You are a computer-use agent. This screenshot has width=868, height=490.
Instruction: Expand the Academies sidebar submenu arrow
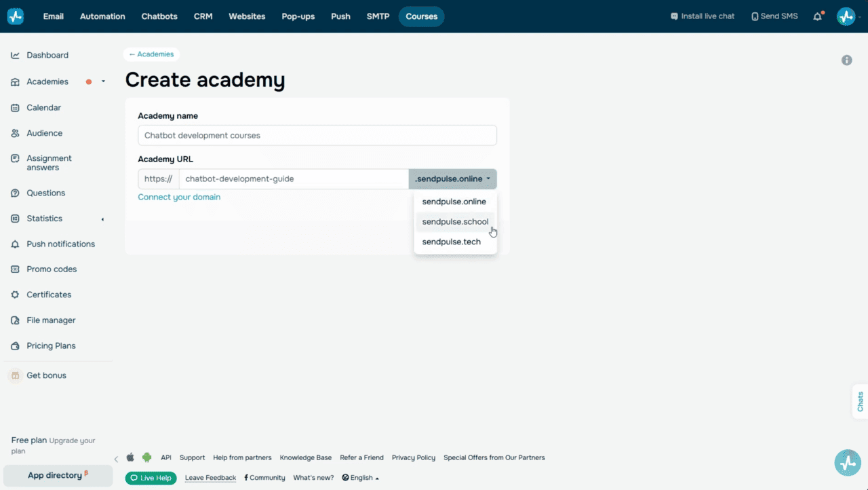coord(103,81)
